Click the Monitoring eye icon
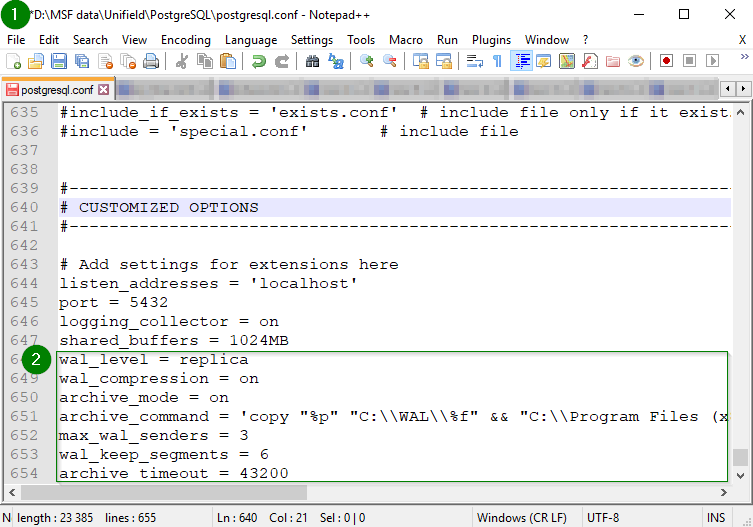 tap(635, 61)
